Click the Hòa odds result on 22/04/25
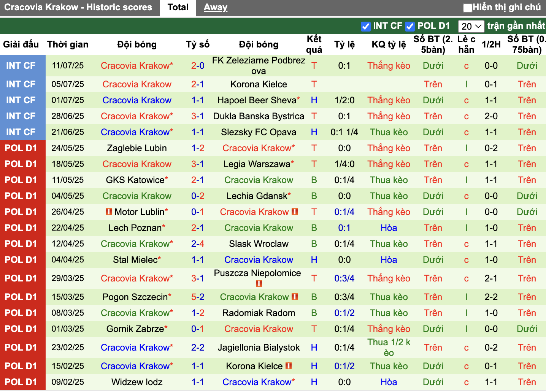Screen dimensions: 546x392 click(x=389, y=228)
